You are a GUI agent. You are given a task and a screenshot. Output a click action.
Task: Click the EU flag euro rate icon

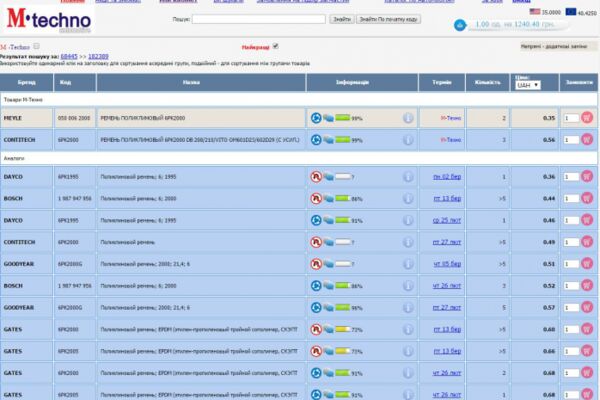point(571,12)
